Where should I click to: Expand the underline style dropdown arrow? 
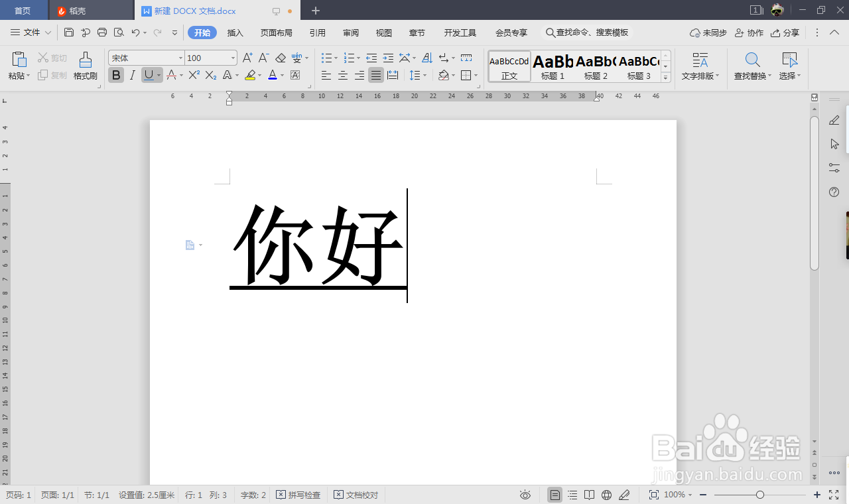pyautogui.click(x=159, y=76)
